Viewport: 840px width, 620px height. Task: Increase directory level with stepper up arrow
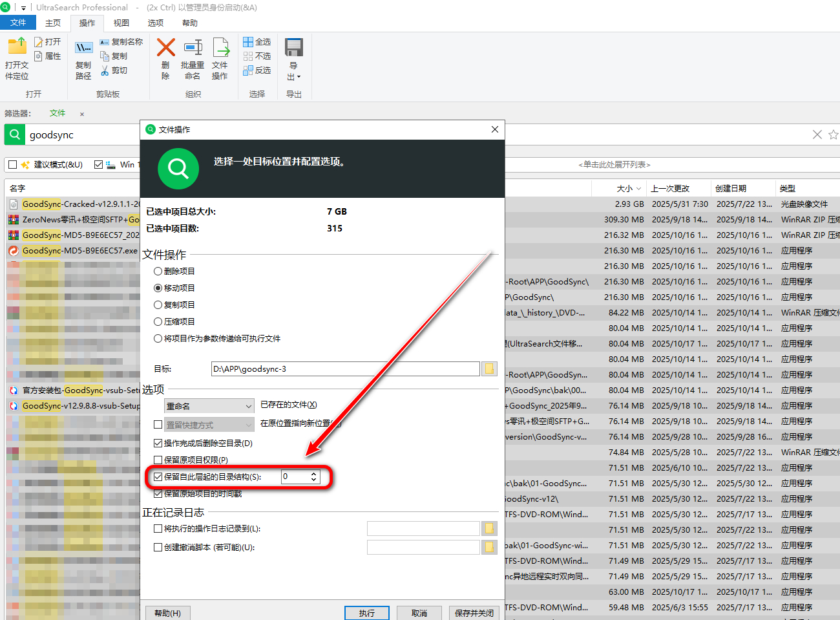(314, 474)
